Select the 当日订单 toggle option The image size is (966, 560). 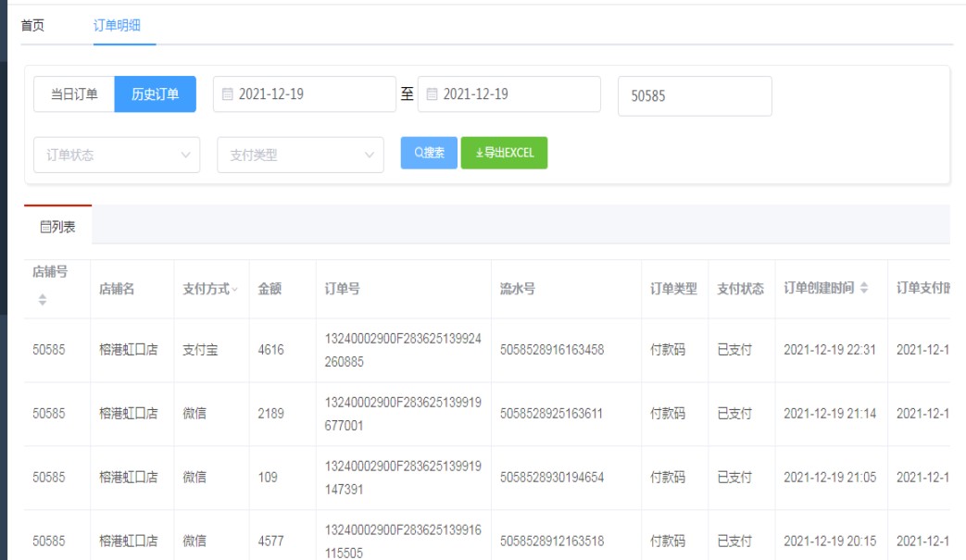point(74,94)
